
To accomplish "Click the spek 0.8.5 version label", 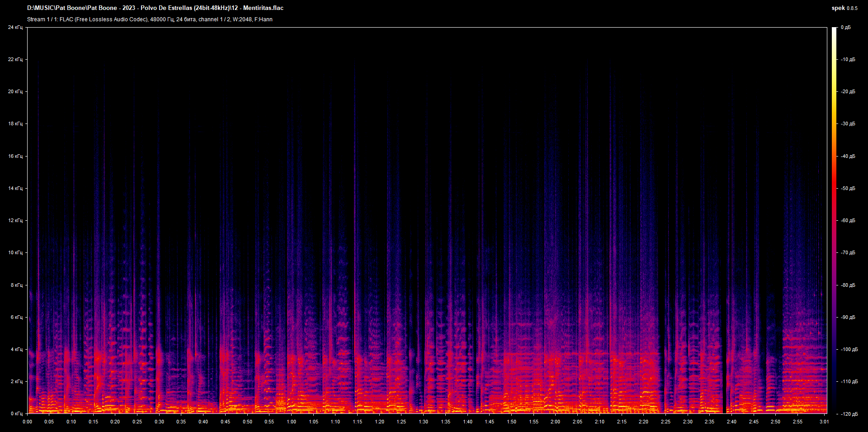I will coord(844,8).
